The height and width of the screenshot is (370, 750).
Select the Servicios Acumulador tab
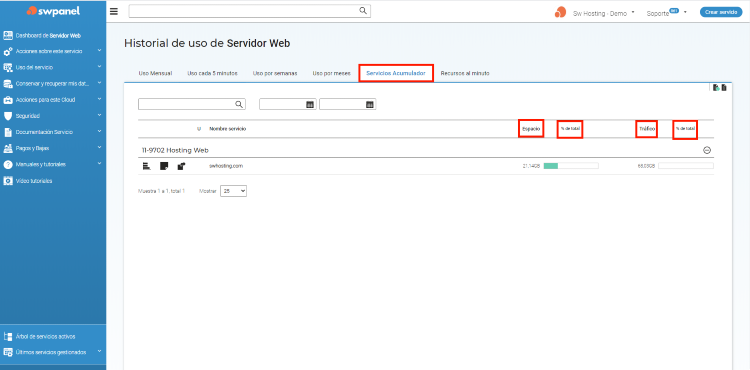[x=396, y=74]
